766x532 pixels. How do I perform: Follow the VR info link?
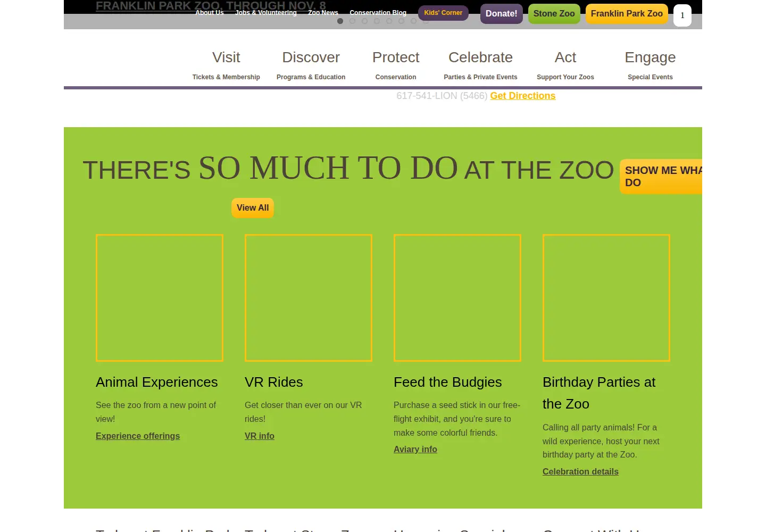tap(260, 436)
